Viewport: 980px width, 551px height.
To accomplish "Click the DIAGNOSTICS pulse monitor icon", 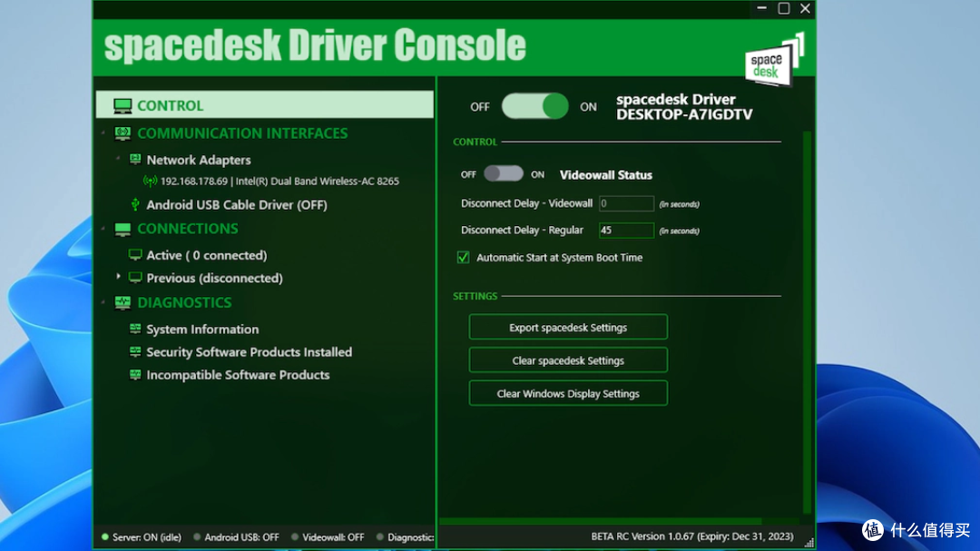I will click(122, 302).
